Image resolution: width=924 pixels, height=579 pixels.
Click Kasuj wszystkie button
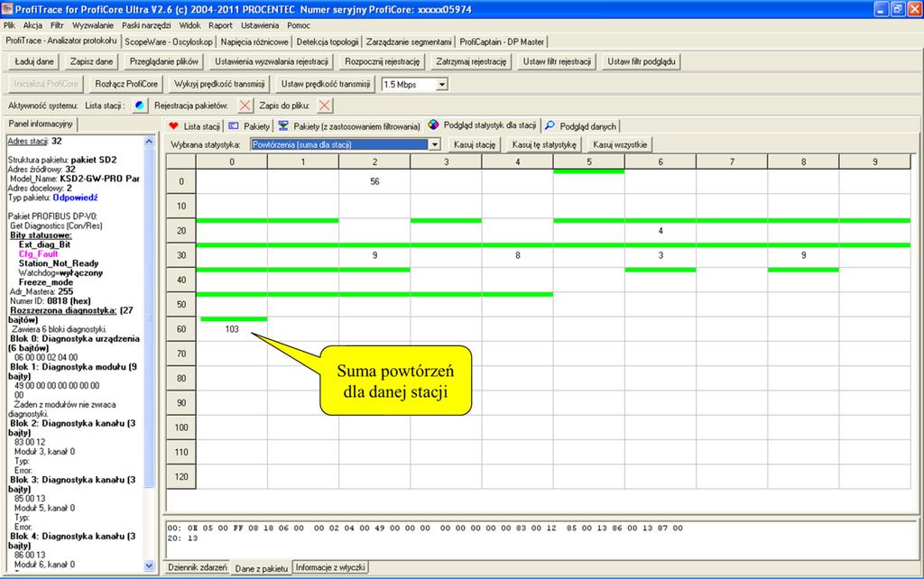tap(620, 144)
